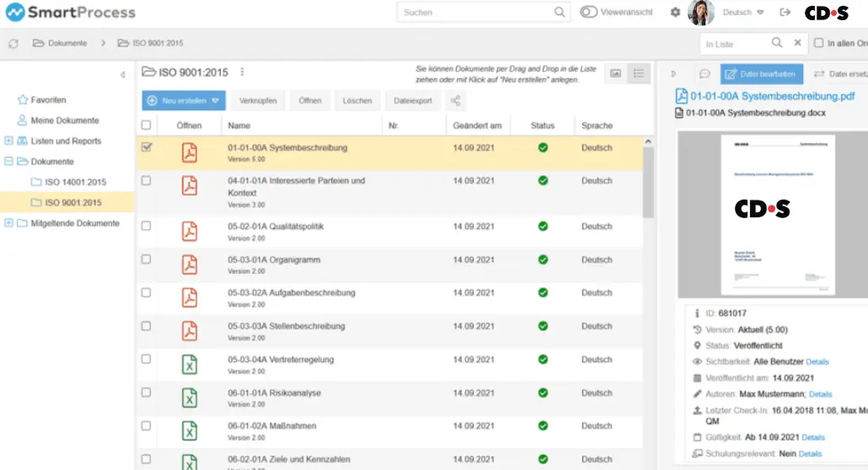Toggle the Vieweransicht switch
Screen dimensions: 868x470
tap(588, 12)
